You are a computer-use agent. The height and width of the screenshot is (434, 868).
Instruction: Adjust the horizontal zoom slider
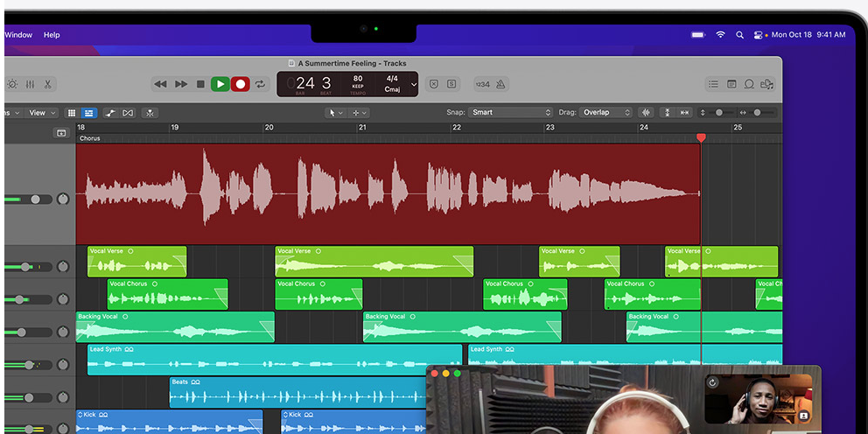[x=757, y=112]
